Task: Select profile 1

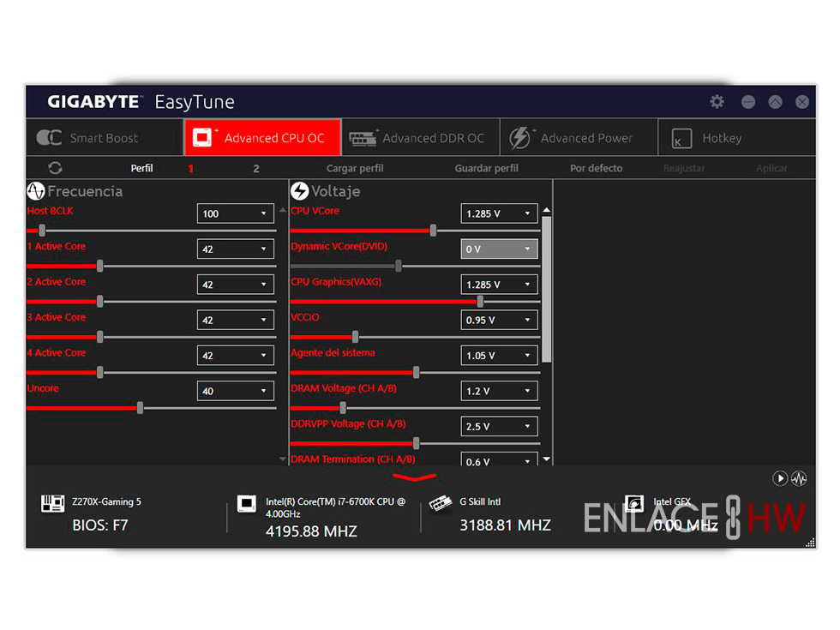Action: [190, 169]
